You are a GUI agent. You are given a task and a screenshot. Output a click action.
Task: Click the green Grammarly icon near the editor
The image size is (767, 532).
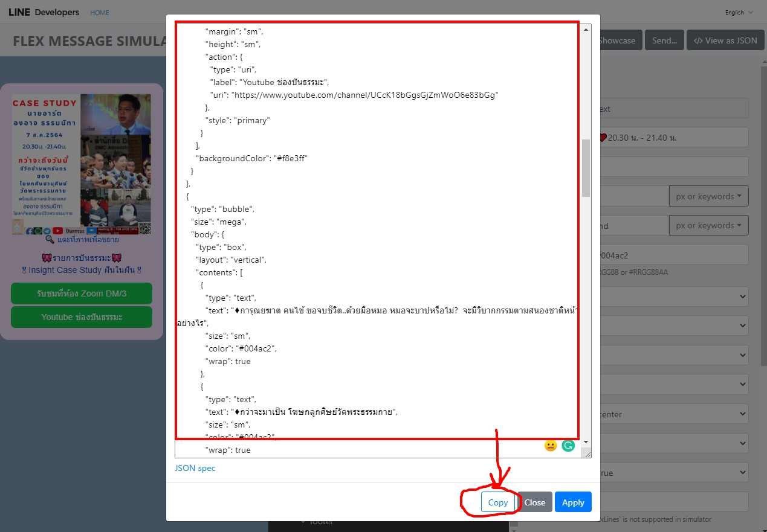(568, 445)
